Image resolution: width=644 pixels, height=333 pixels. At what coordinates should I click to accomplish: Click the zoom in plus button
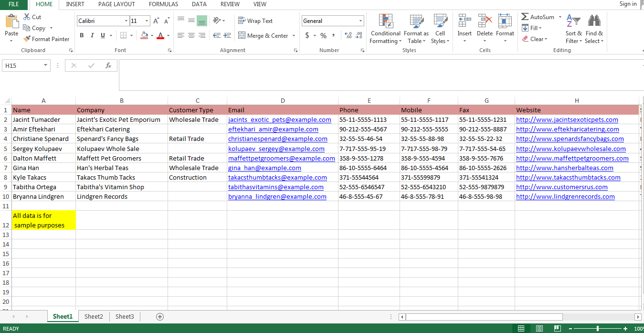[x=625, y=329]
